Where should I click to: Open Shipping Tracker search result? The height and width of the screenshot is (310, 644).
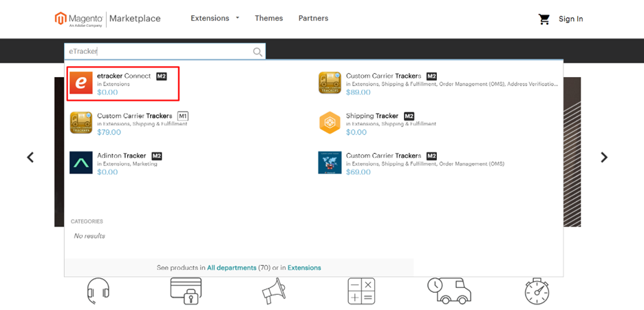tap(372, 116)
